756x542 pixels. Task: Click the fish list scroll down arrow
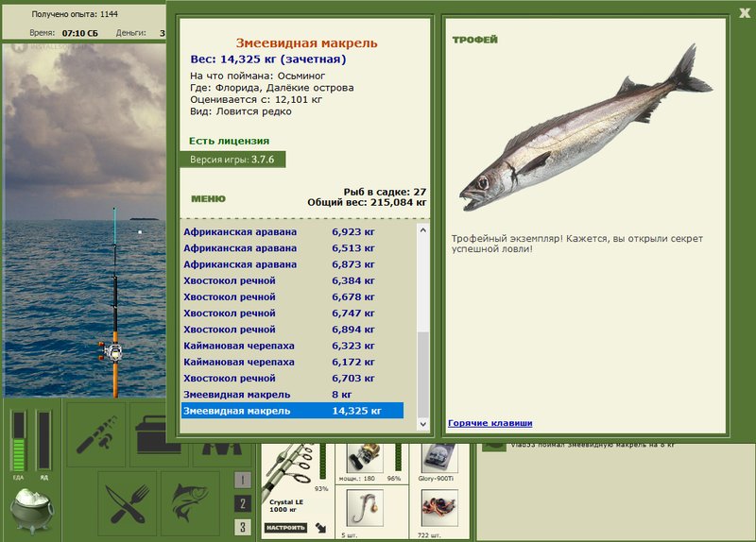(422, 424)
